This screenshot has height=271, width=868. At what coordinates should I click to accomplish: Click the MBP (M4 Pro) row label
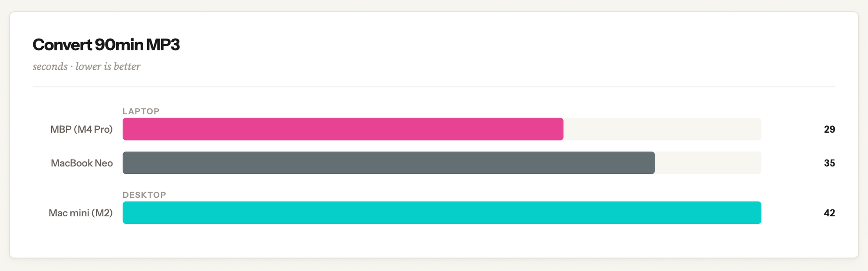tap(82, 129)
